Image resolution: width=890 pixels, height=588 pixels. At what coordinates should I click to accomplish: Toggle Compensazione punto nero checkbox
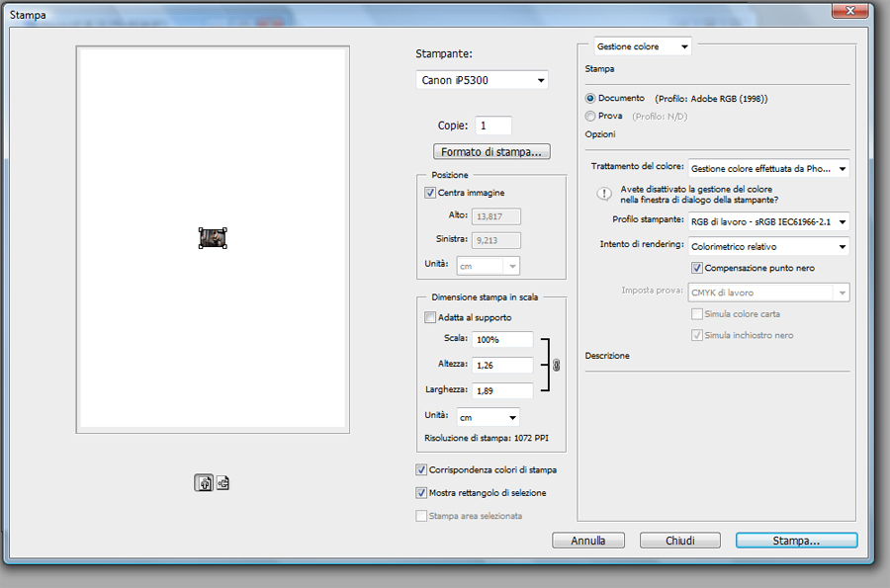coord(697,268)
